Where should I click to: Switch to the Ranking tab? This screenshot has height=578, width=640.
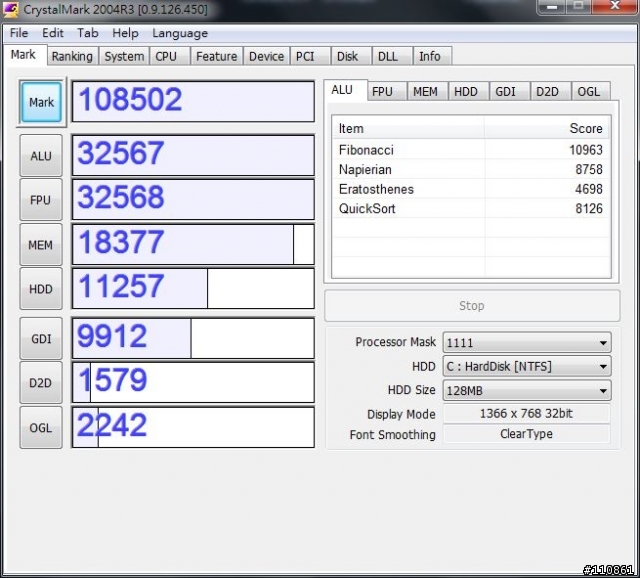(72, 56)
